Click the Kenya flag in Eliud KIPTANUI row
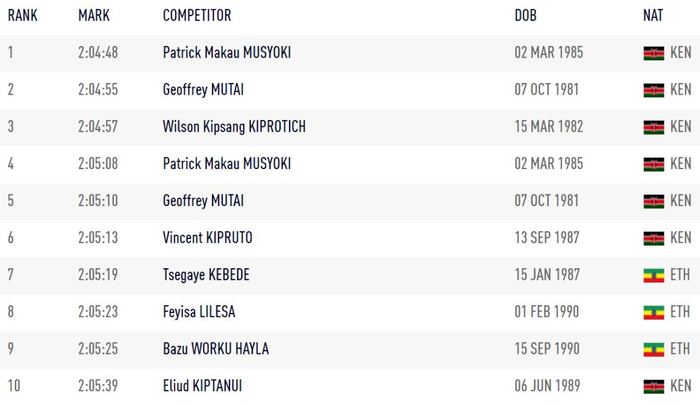Image resolution: width=700 pixels, height=405 pixels. (x=653, y=386)
